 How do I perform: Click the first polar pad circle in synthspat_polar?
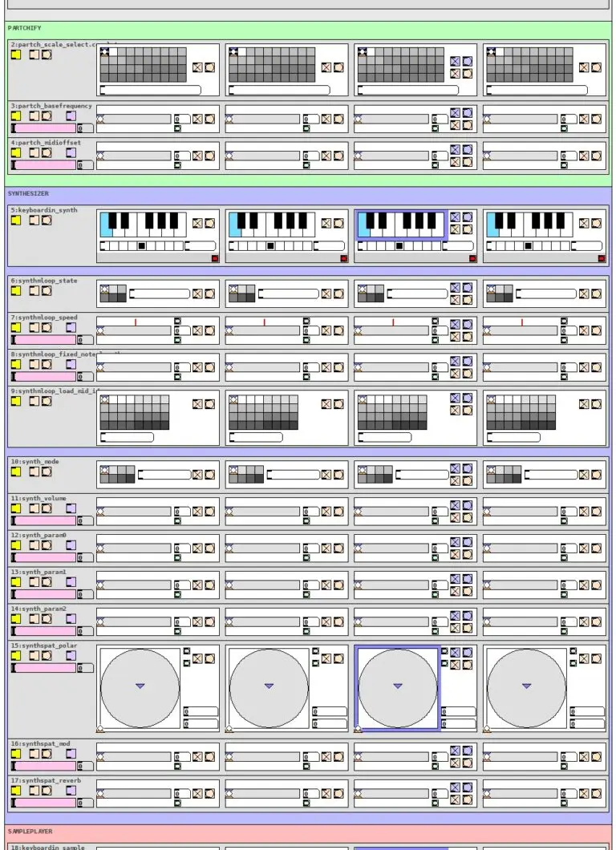pyautogui.click(x=140, y=688)
